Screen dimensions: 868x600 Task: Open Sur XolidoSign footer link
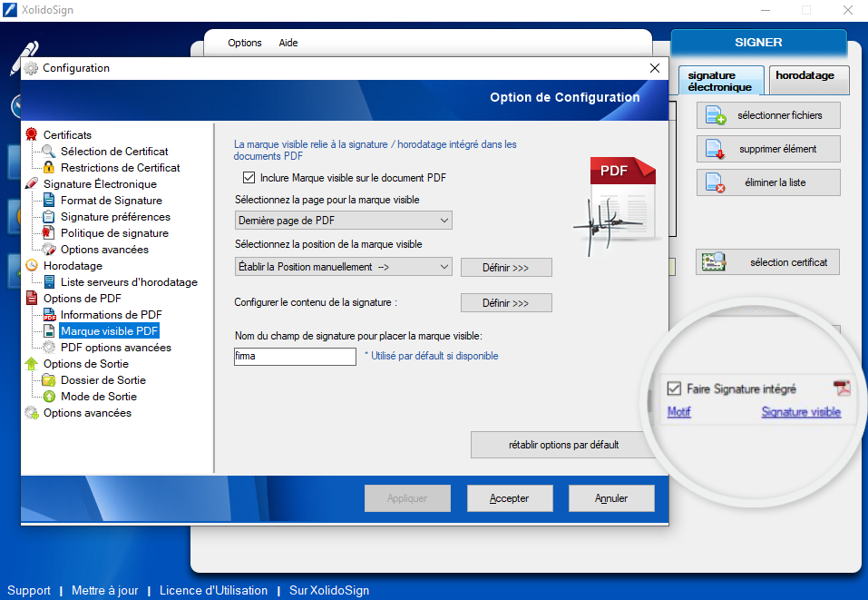(x=329, y=591)
